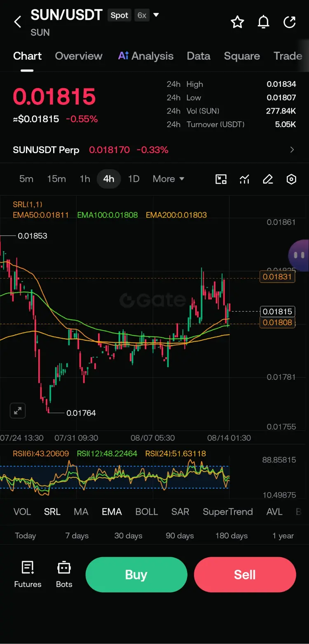Select the 5m timeframe
The image size is (309, 644).
[26, 179]
